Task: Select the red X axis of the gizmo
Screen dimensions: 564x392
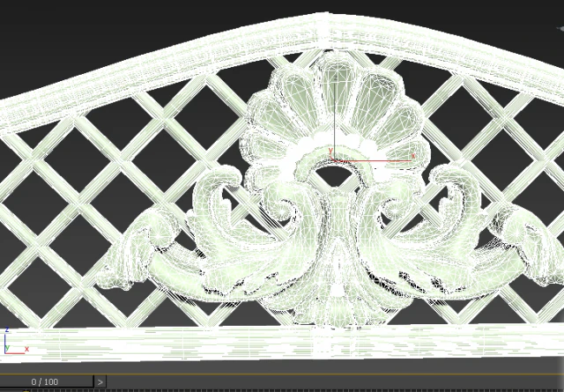Action: coord(374,159)
